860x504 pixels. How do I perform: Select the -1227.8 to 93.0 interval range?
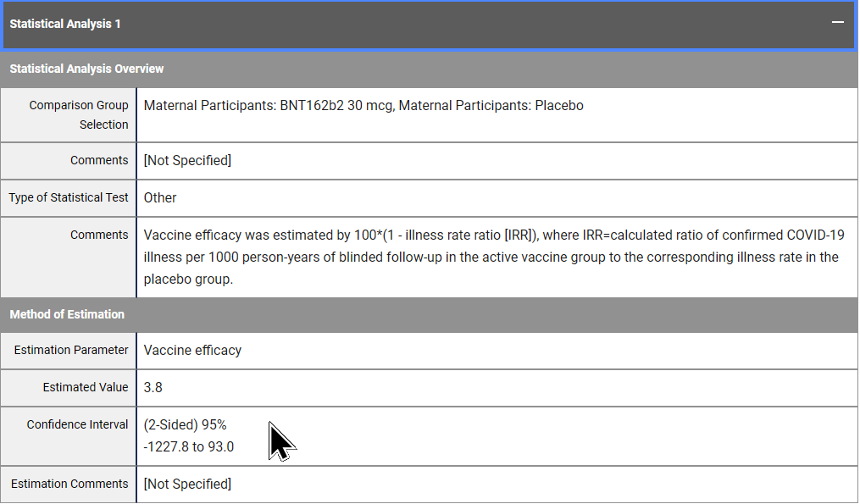click(189, 446)
